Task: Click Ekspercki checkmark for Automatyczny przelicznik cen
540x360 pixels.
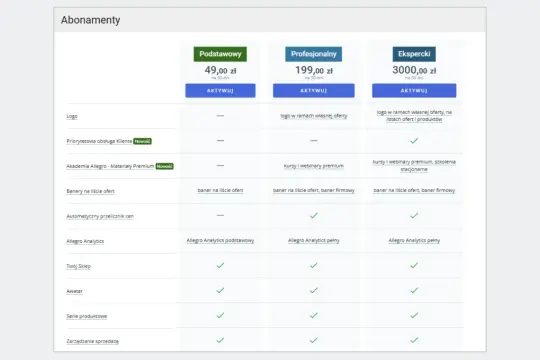Action: (414, 216)
